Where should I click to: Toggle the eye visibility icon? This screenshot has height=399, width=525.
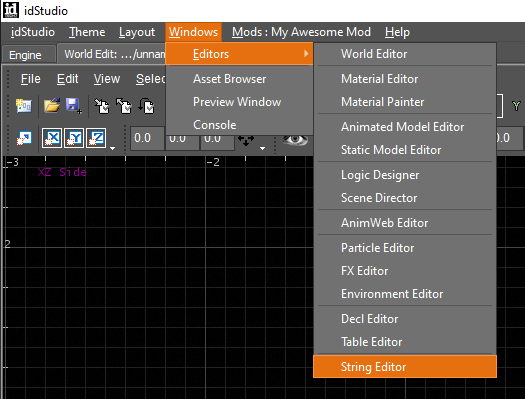click(295, 140)
